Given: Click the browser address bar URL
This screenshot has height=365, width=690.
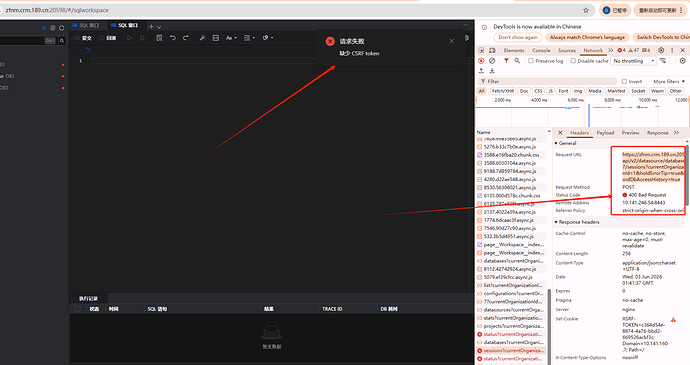Looking at the screenshot, I should tap(57, 10).
